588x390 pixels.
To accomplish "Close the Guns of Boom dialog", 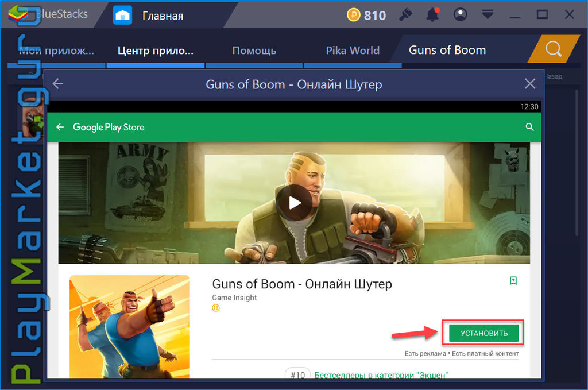I will click(530, 84).
